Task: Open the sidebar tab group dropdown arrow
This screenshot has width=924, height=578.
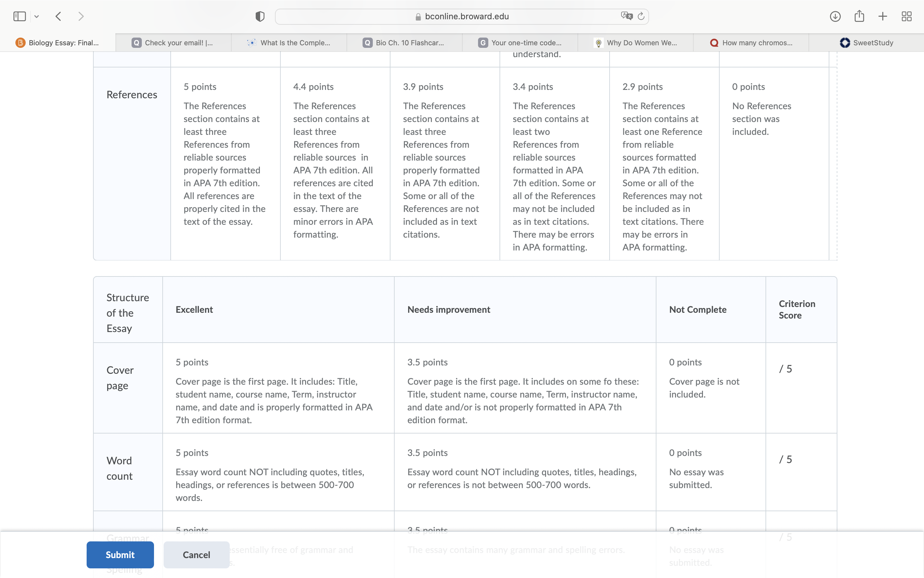Action: pyautogui.click(x=37, y=16)
